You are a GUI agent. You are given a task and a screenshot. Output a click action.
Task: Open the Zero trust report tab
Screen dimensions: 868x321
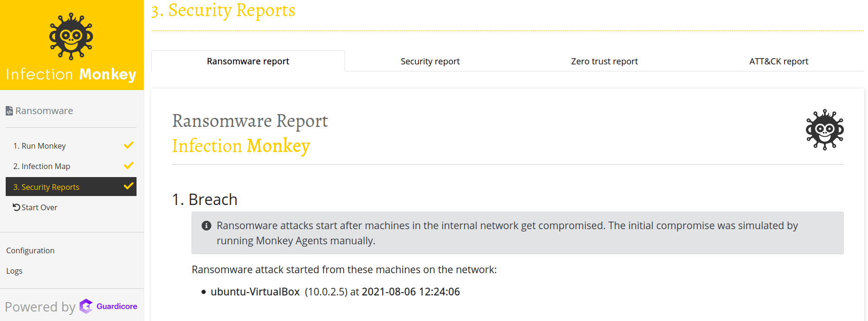604,61
